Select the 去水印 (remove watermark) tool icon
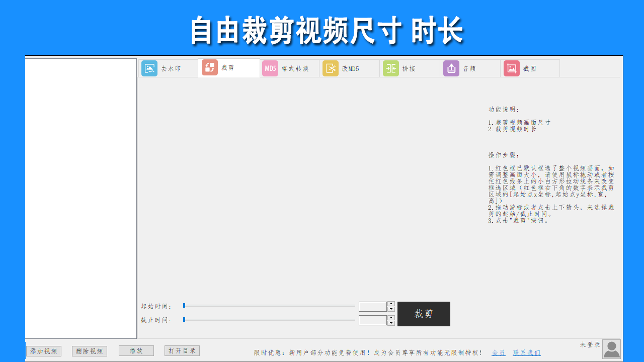Screen dimensions: 644x362 click(x=149, y=68)
